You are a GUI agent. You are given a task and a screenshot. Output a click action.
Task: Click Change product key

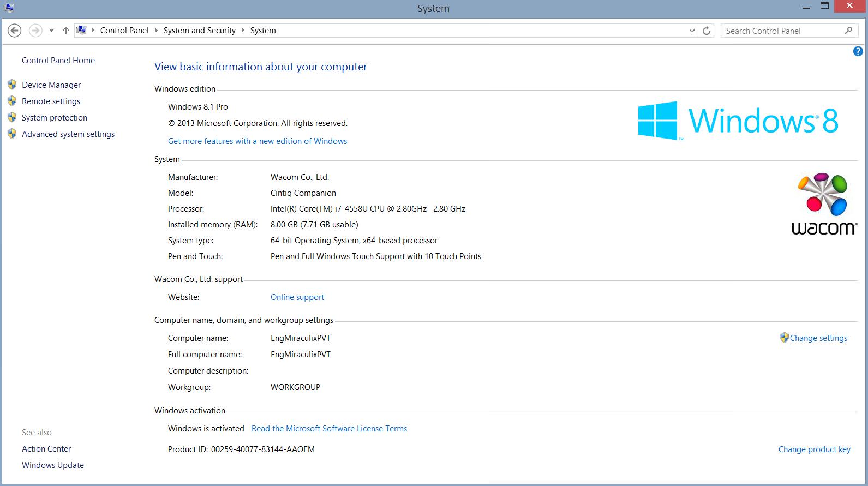click(815, 449)
